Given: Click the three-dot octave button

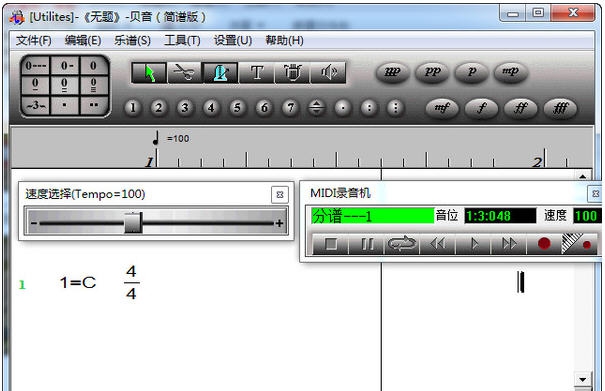Looking at the screenshot, I should pos(395,108).
